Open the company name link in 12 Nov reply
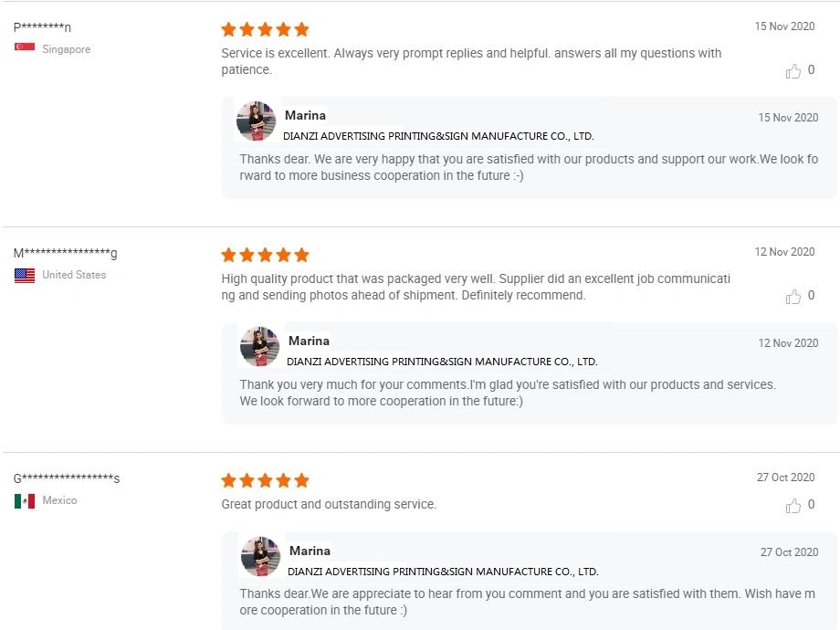This screenshot has width=840, height=630. click(x=442, y=362)
